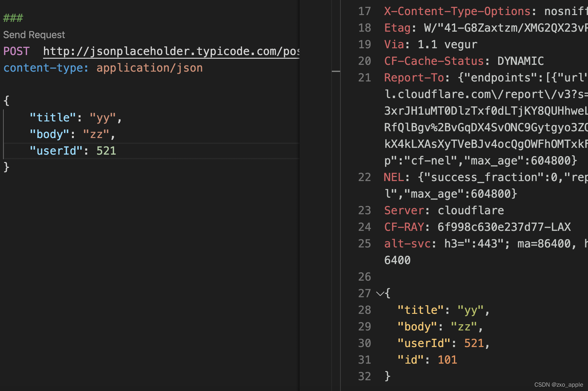
Task: Click the 1.1 vegur header value
Action: tap(447, 45)
